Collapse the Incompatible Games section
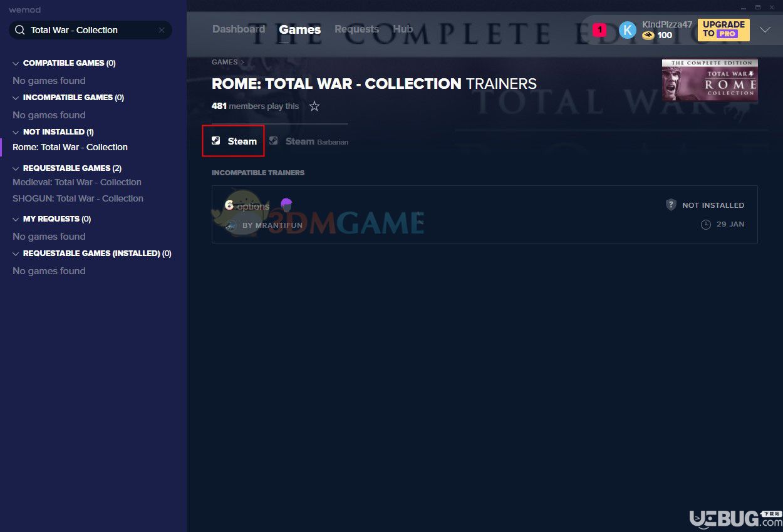Image resolution: width=783 pixels, height=532 pixels. [16, 98]
